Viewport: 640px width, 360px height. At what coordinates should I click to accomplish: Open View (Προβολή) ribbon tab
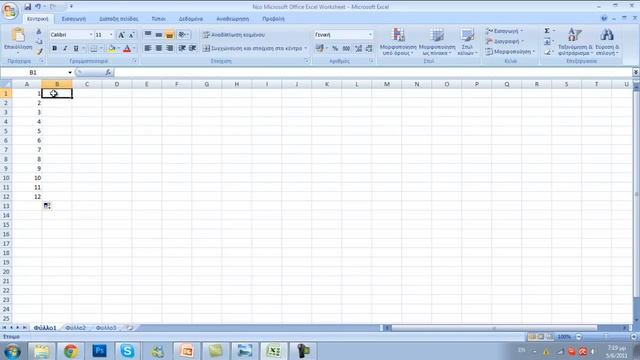(x=273, y=19)
